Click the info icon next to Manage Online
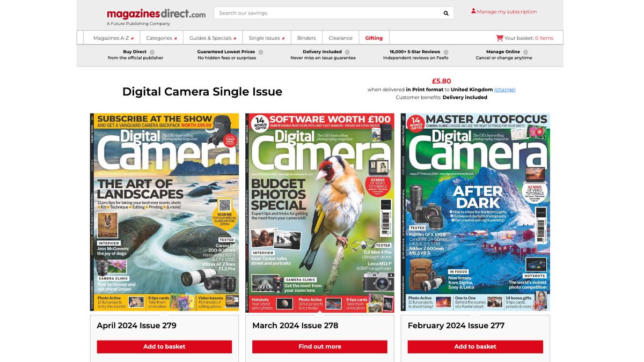 pos(525,51)
